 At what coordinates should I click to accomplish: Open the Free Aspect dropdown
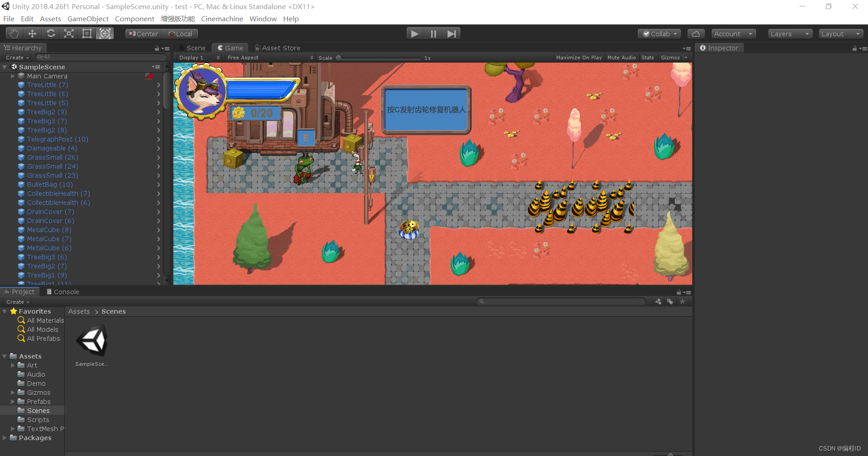[270, 58]
